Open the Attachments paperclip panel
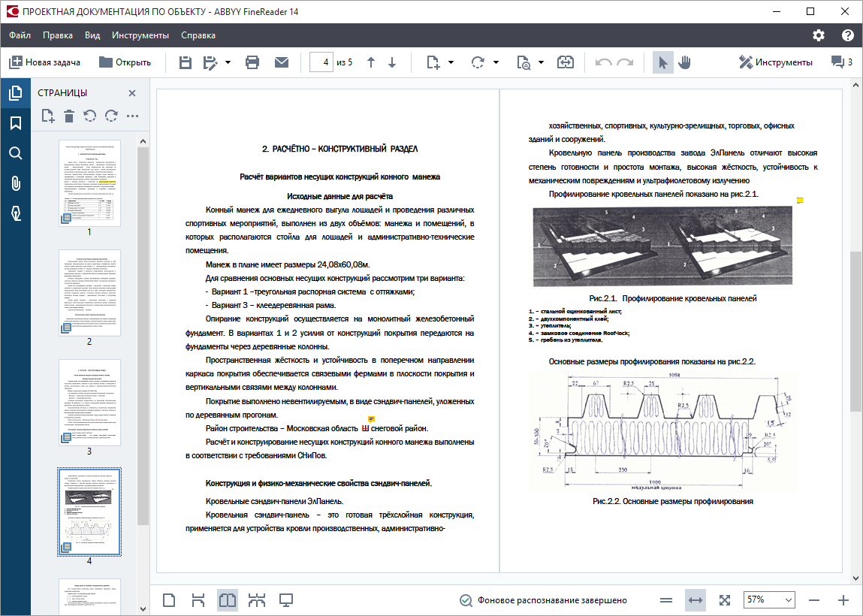This screenshot has height=616, width=863. (16, 183)
